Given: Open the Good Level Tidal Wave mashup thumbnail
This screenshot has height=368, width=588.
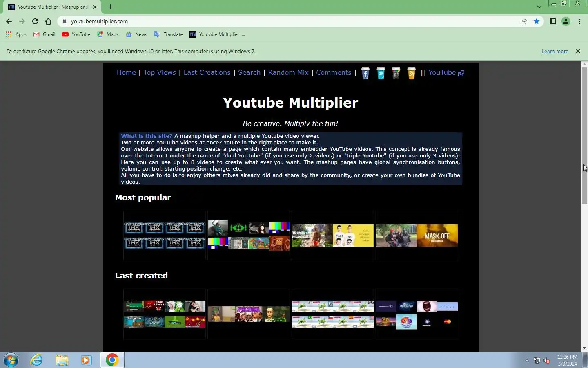Looking at the screenshot, I should click(165, 314).
